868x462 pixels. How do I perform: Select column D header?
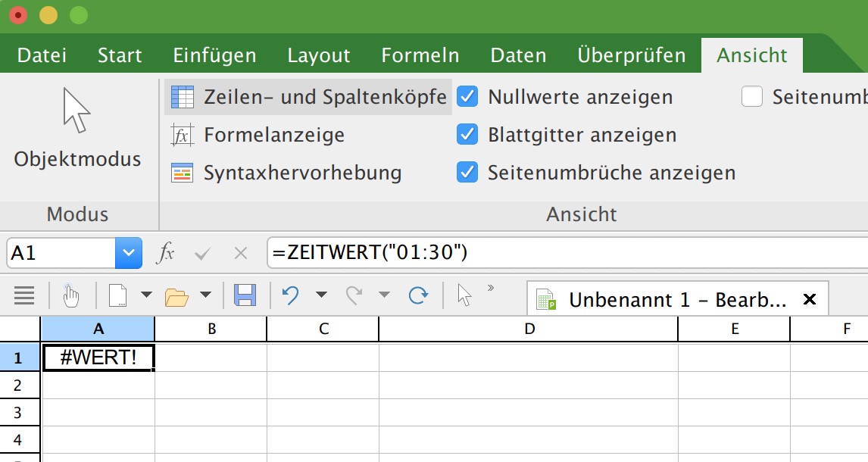[529, 329]
